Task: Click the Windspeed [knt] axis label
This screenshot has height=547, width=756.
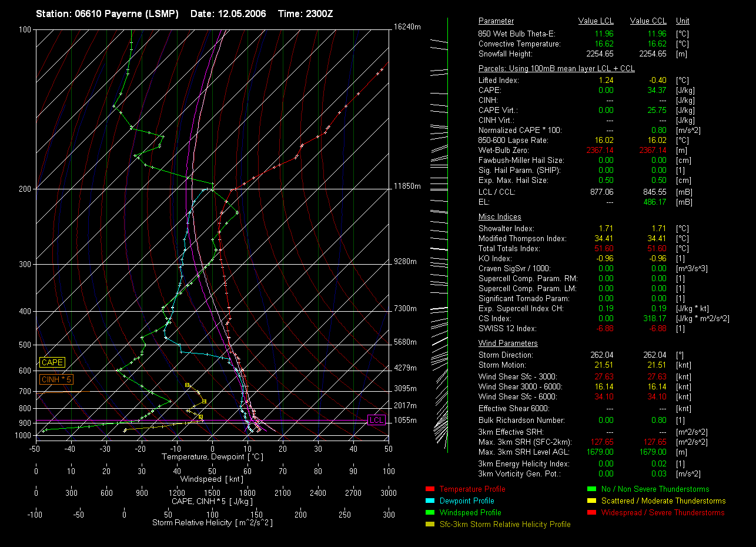Action: click(x=212, y=479)
